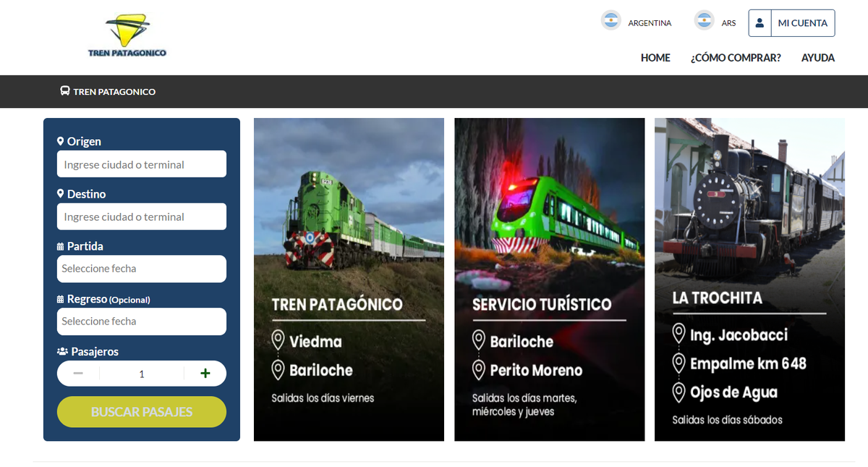Click the Viedma location pin icon
868x467 pixels.
coord(278,340)
